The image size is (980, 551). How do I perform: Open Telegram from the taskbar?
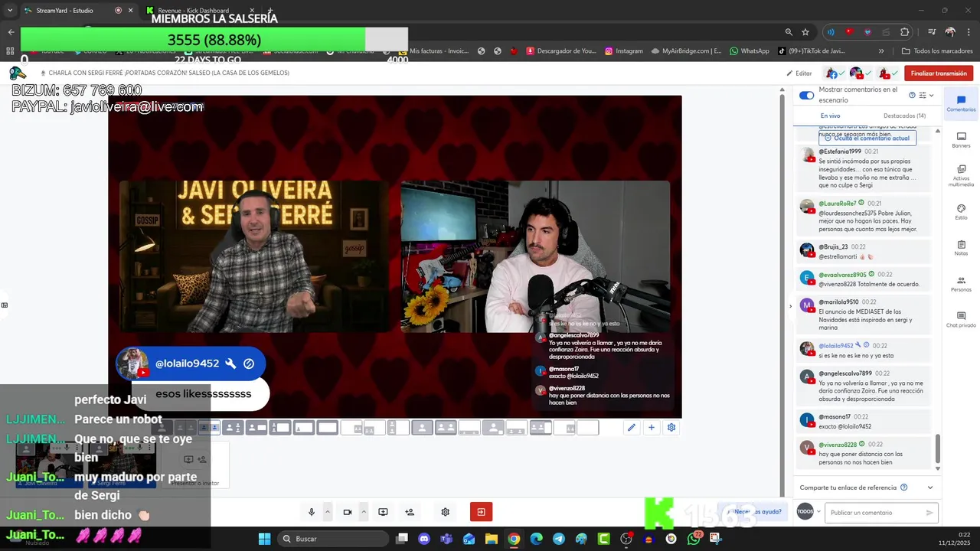(x=558, y=539)
